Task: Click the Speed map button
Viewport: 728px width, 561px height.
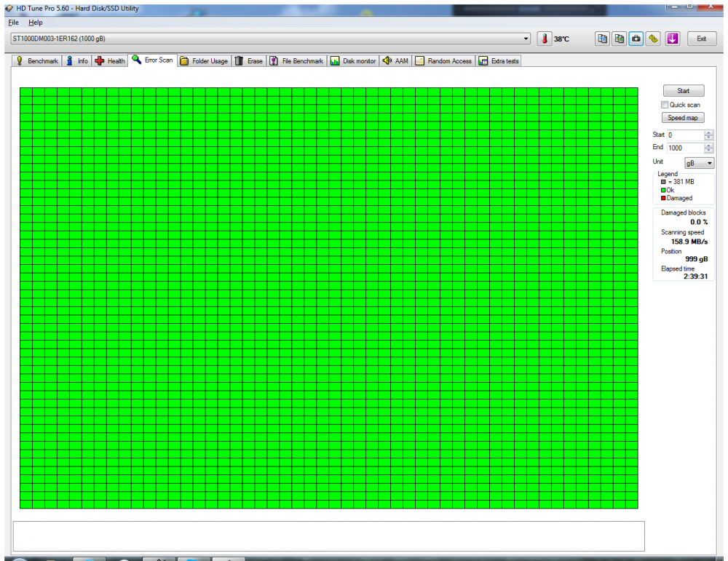Action: click(682, 117)
